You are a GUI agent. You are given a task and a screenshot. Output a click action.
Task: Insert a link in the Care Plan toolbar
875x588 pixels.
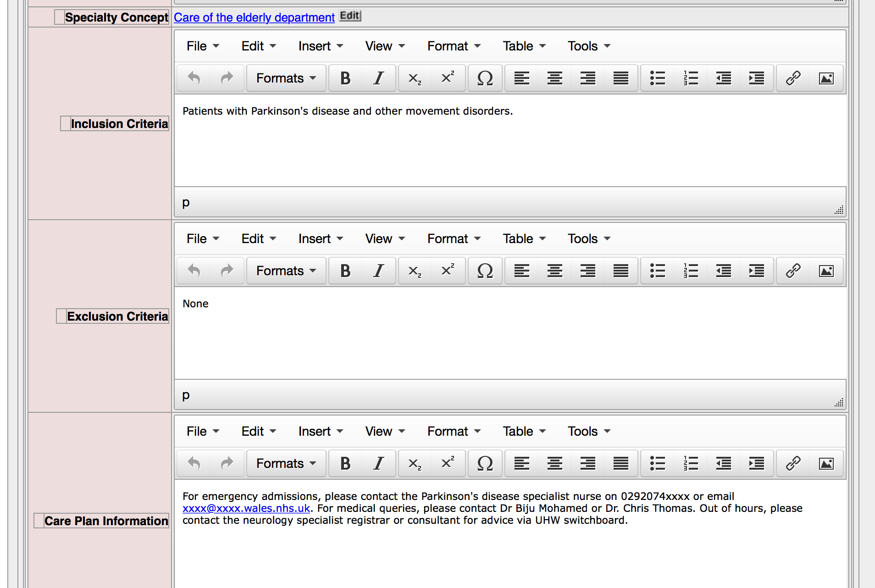(792, 463)
